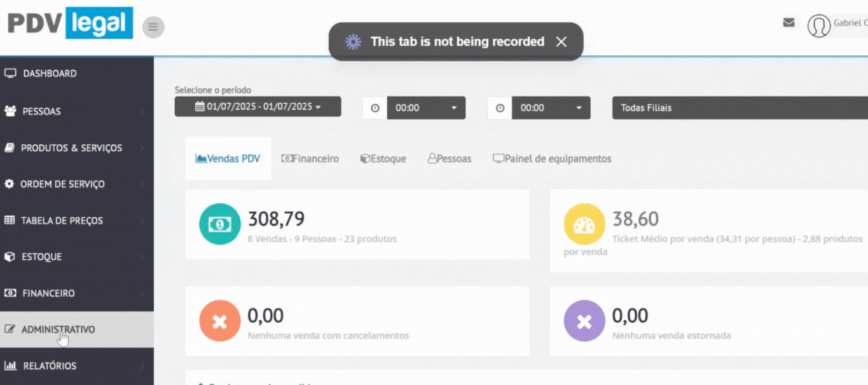Open the Todas Filiais branch selector
Viewport: 868px width, 385px height.
(x=738, y=108)
